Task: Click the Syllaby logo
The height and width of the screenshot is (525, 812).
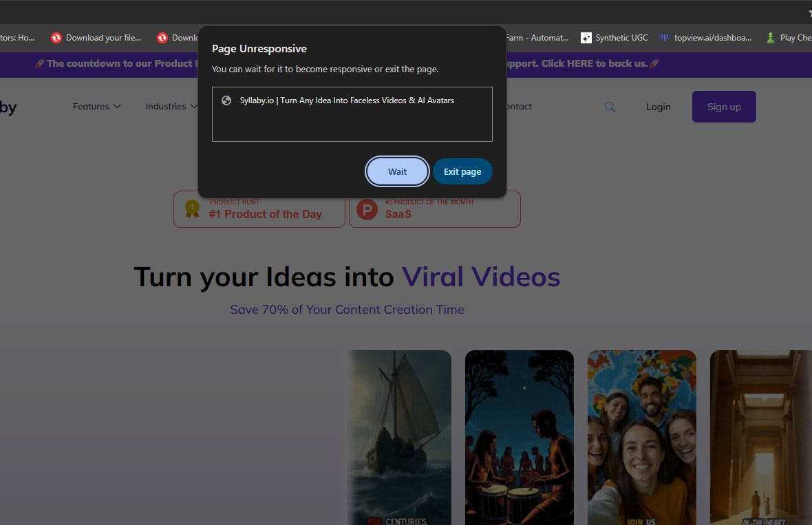Action: click(8, 107)
